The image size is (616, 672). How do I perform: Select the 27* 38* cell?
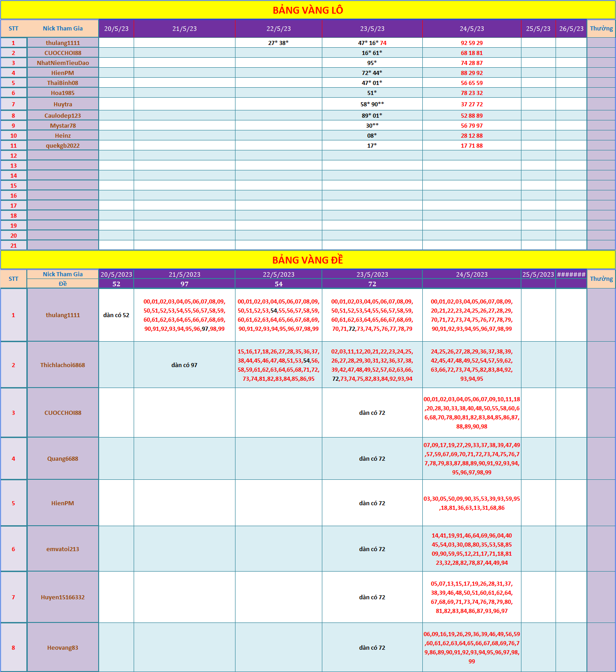pos(278,43)
